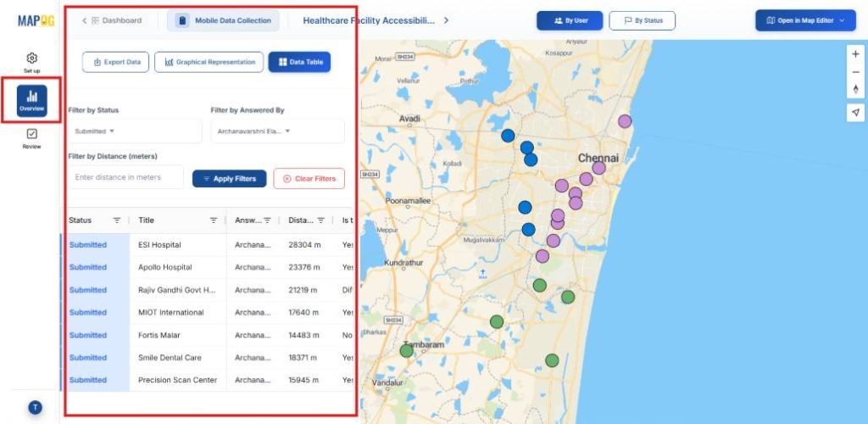This screenshot has width=868, height=424.
Task: Click the 14483 m distance cell
Action: [304, 335]
